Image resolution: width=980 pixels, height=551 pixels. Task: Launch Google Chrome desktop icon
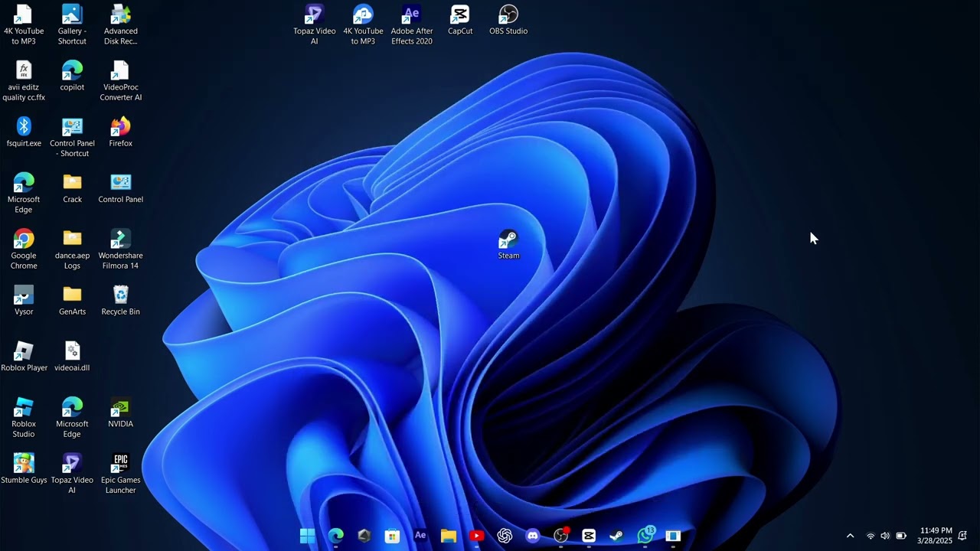[24, 249]
